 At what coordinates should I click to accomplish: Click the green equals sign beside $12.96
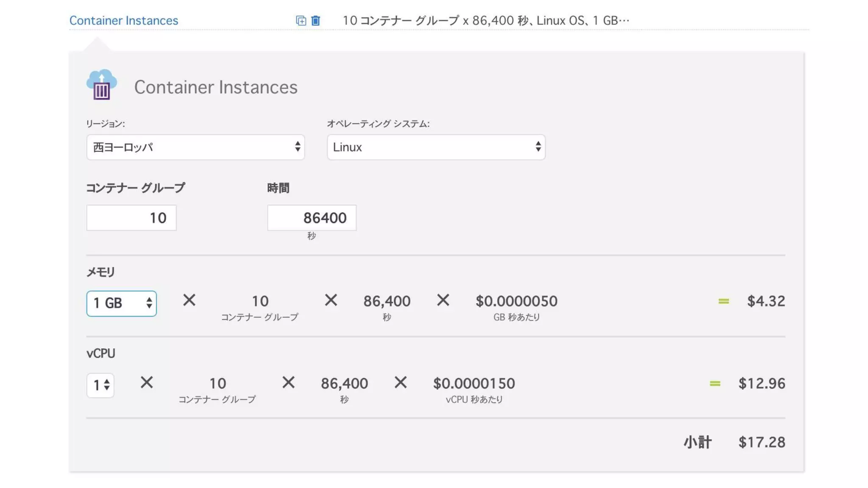pos(715,383)
